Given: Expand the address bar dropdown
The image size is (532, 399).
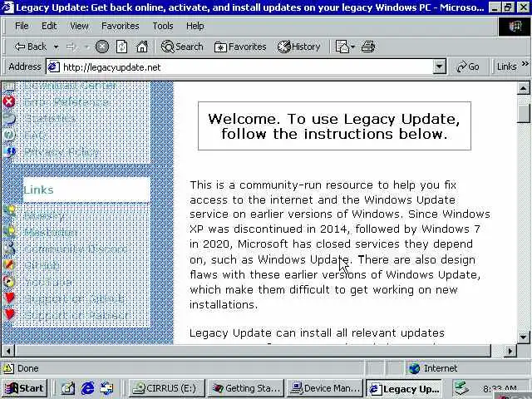Looking at the screenshot, I should point(440,66).
